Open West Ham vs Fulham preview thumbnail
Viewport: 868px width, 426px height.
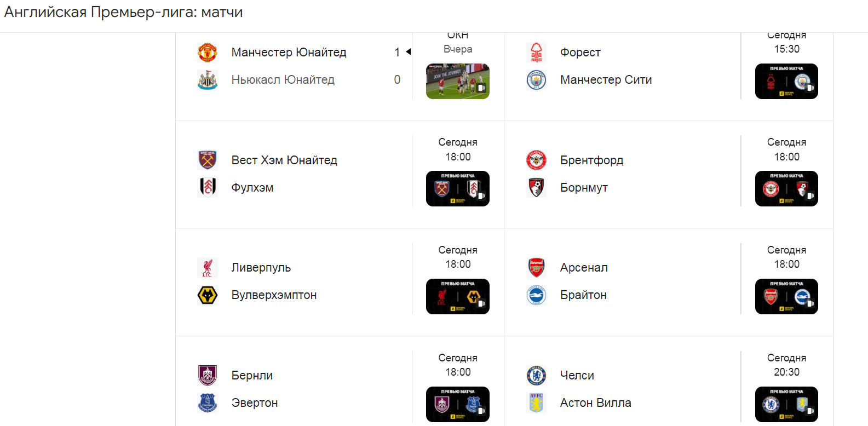pos(458,189)
